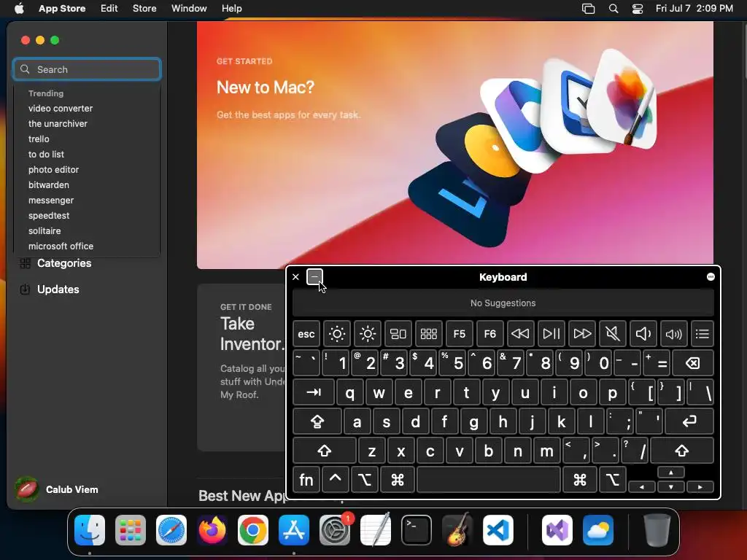Tap the list key at row end
The width and height of the screenshot is (747, 560).
point(703,334)
